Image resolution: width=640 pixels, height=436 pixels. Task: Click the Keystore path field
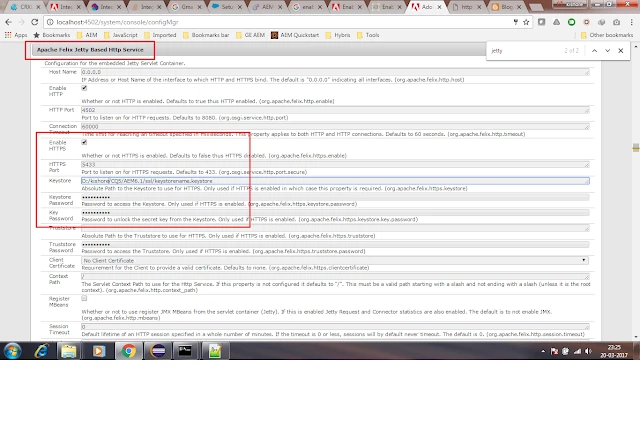pyautogui.click(x=335, y=180)
